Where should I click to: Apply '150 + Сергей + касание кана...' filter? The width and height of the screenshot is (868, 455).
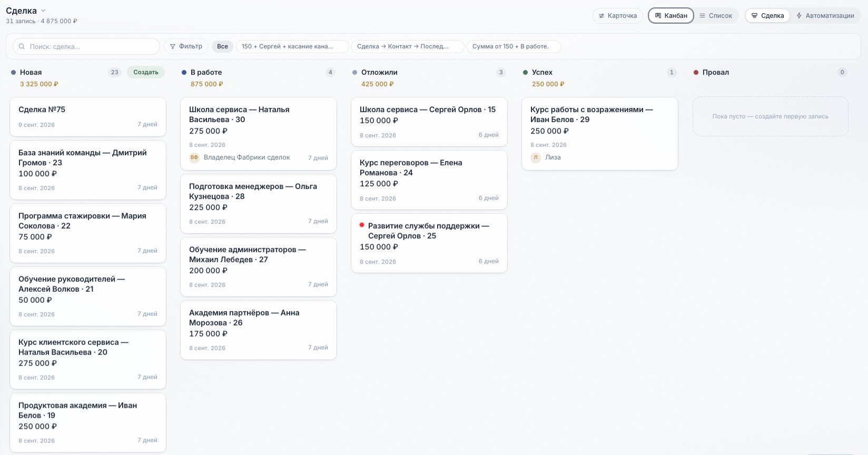[x=292, y=46]
